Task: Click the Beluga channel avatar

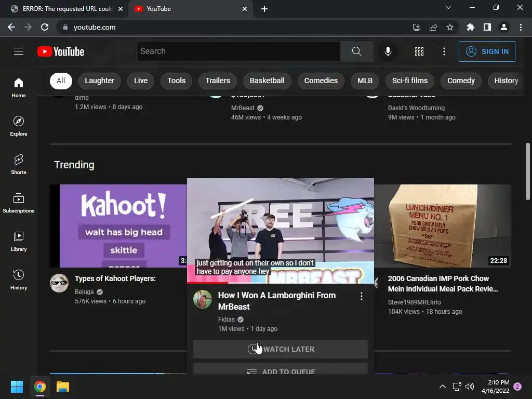Action: 59,283
